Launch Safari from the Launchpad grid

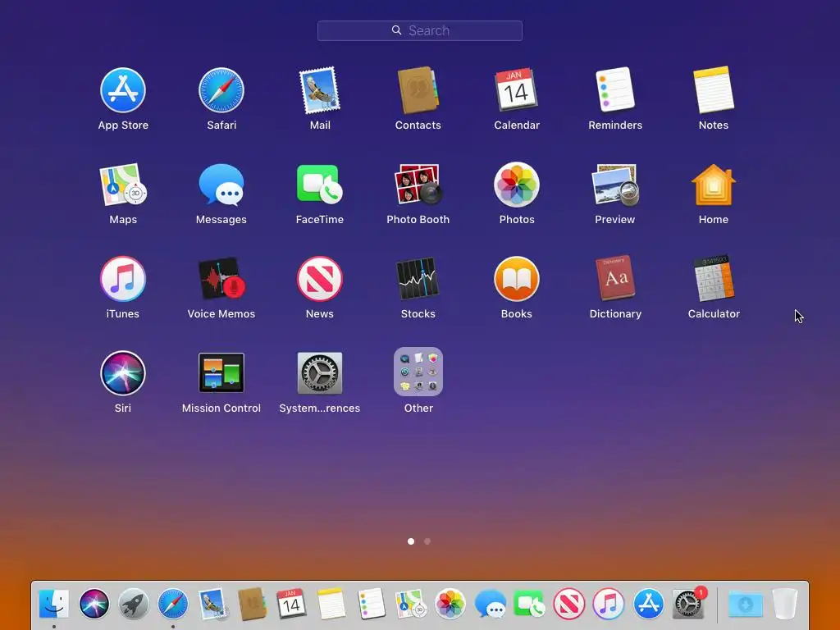pyautogui.click(x=221, y=90)
